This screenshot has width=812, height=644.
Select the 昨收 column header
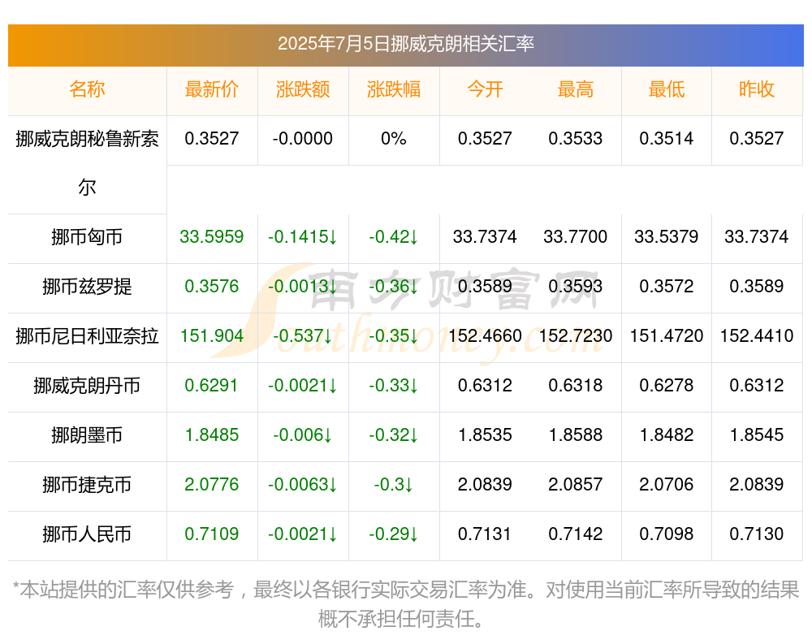[757, 89]
